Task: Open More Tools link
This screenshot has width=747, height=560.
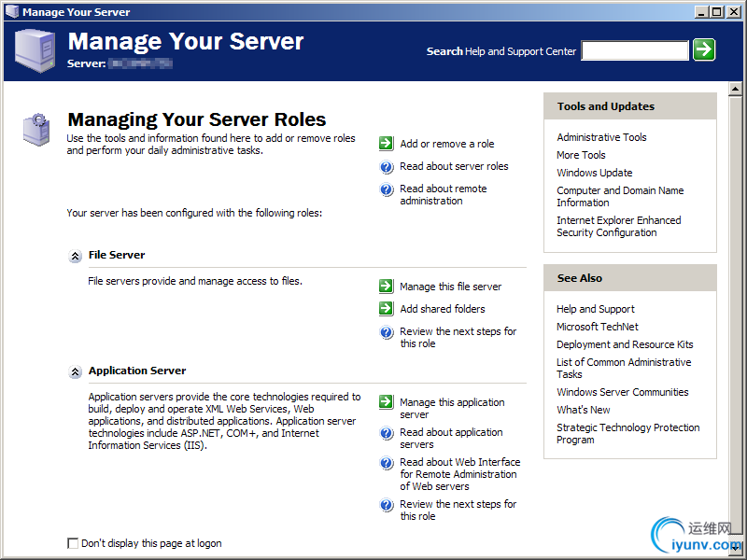Action: click(581, 155)
